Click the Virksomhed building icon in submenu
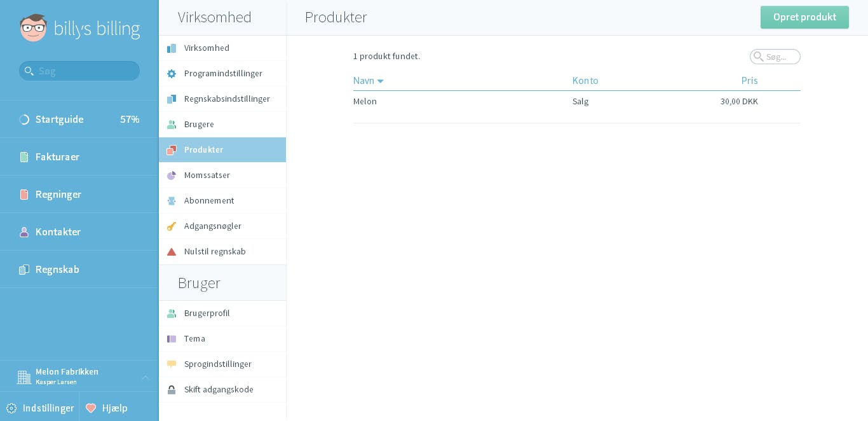 point(172,48)
